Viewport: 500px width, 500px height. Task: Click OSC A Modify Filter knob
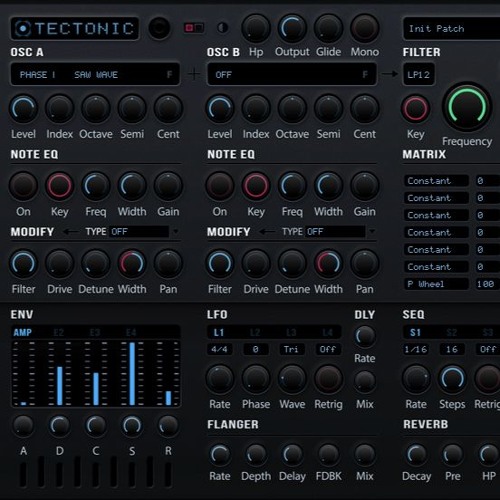click(x=23, y=263)
